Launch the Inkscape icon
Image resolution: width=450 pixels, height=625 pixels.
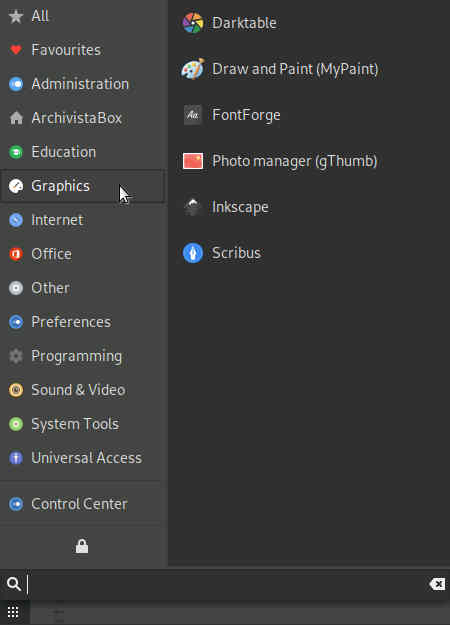click(x=193, y=207)
